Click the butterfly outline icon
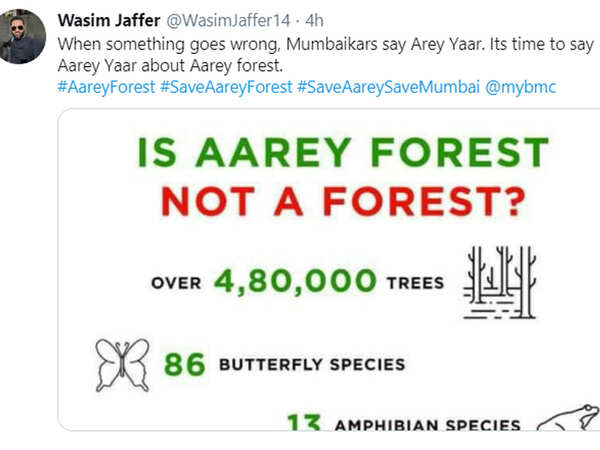The image size is (600, 450). pyautogui.click(x=122, y=363)
